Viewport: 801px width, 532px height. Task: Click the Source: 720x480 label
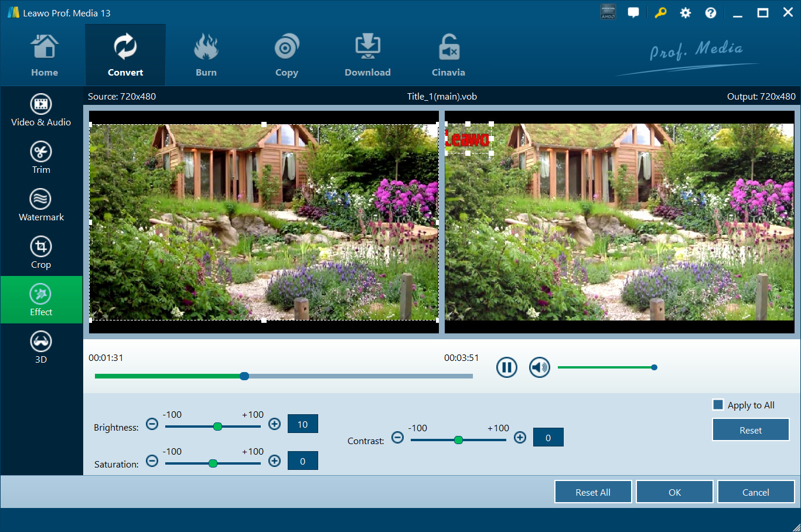pos(122,97)
